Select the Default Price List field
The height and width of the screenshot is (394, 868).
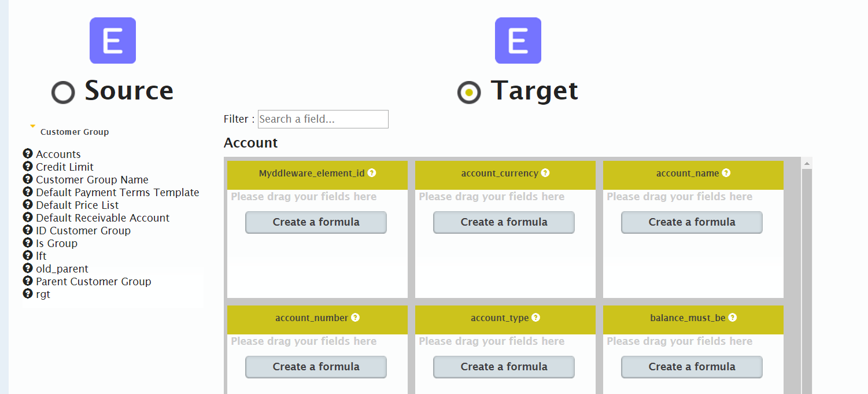pos(77,205)
